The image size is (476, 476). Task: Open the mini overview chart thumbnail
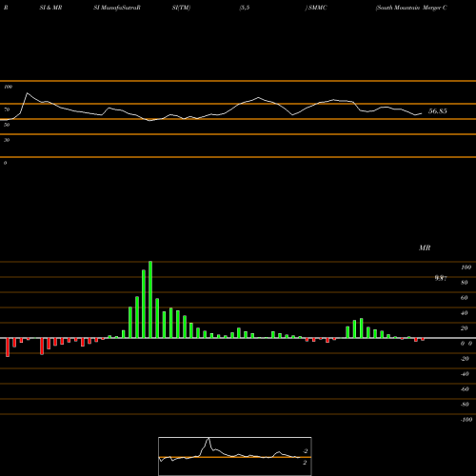coord(235,456)
